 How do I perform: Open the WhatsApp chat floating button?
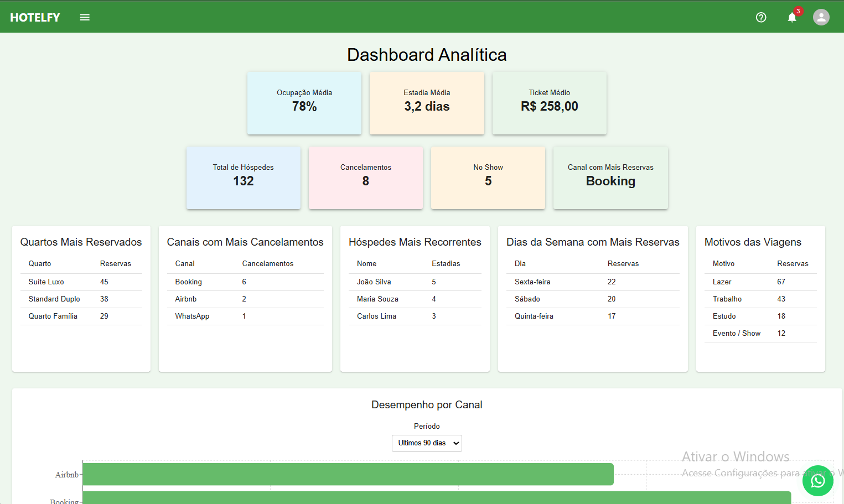click(x=817, y=481)
